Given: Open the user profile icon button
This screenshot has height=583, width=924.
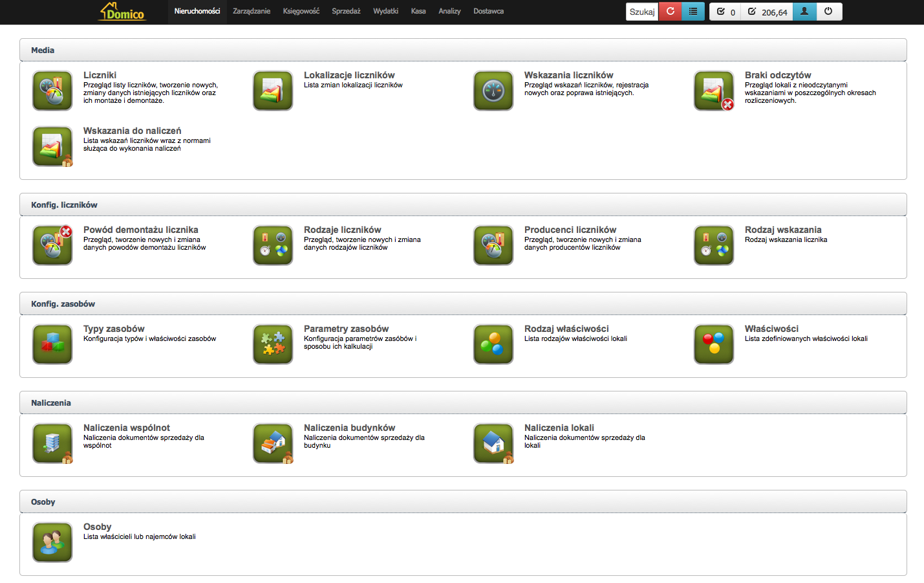Looking at the screenshot, I should pyautogui.click(x=804, y=12).
